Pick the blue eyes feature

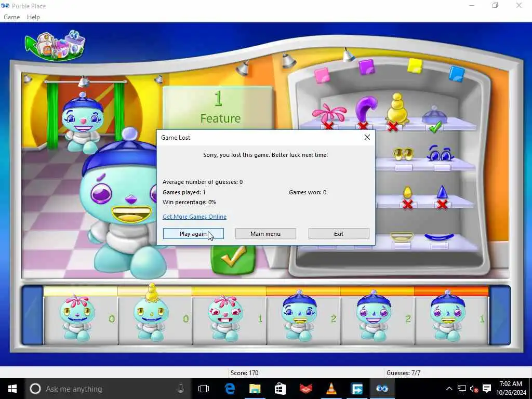tap(440, 153)
